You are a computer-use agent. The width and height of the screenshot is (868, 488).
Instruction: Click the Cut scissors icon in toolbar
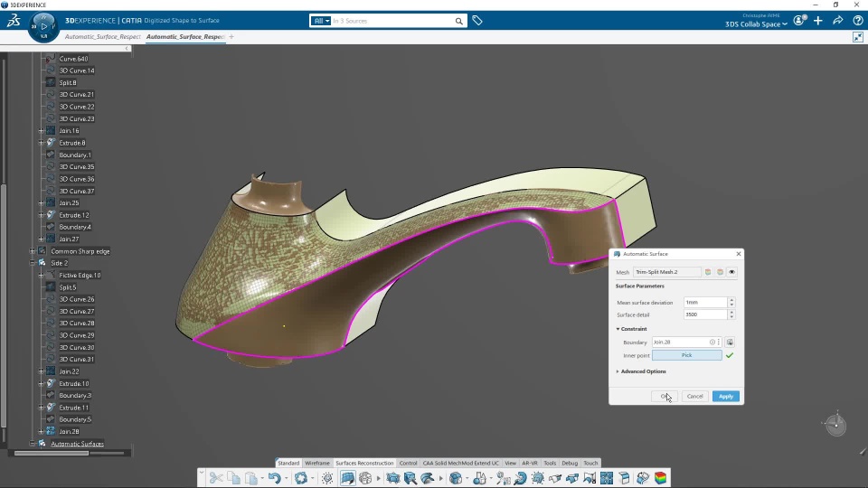[x=215, y=478]
